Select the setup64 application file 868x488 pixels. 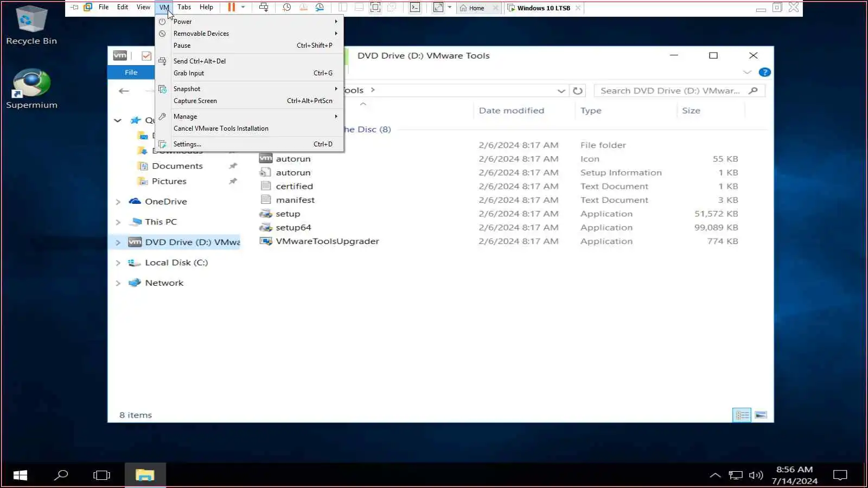pyautogui.click(x=293, y=228)
